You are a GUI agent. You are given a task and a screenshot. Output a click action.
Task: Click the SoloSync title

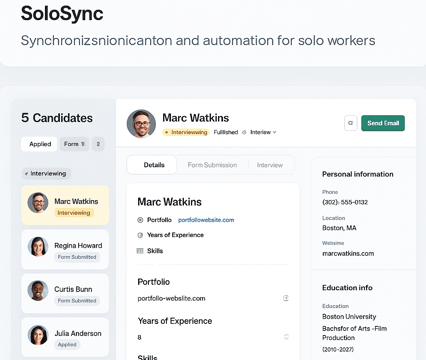[62, 14]
